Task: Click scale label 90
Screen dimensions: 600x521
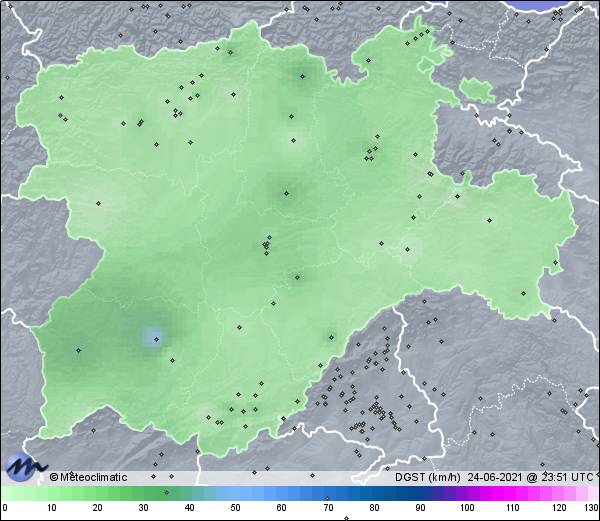Action: pos(420,508)
